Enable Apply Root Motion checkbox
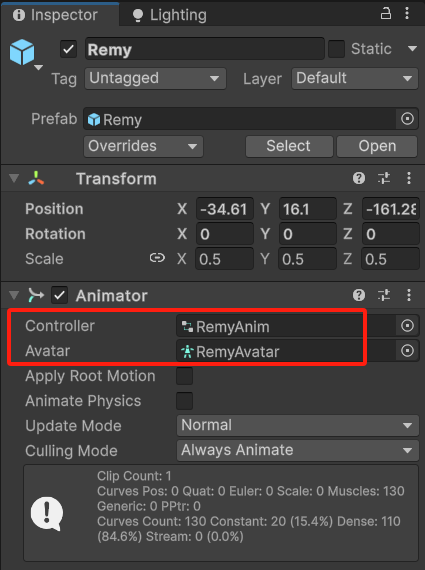Screen dimensions: 425x570 click(x=184, y=376)
